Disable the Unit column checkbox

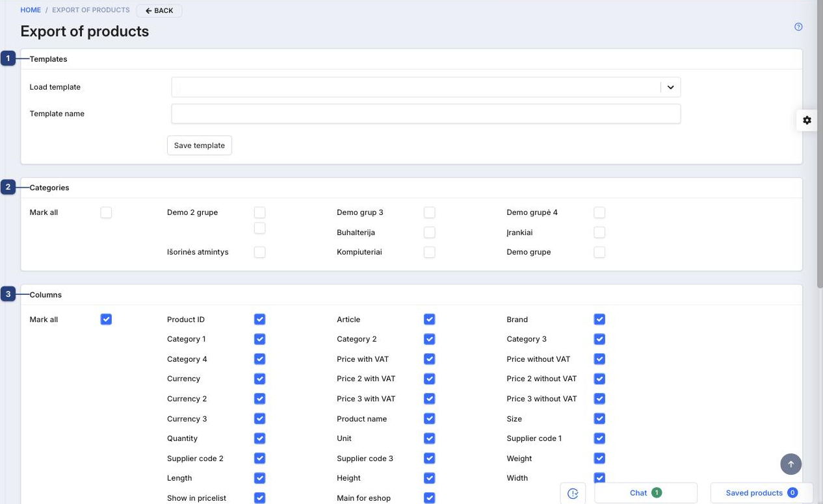pyautogui.click(x=429, y=438)
